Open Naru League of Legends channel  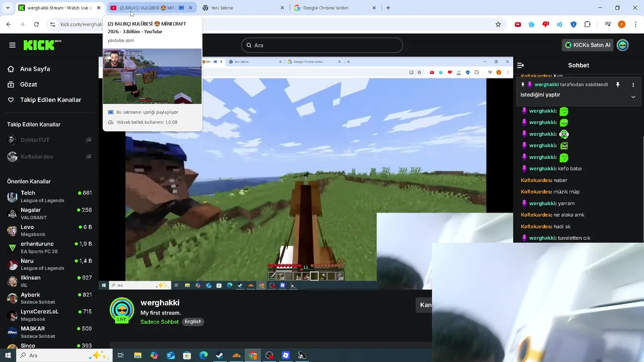49,264
